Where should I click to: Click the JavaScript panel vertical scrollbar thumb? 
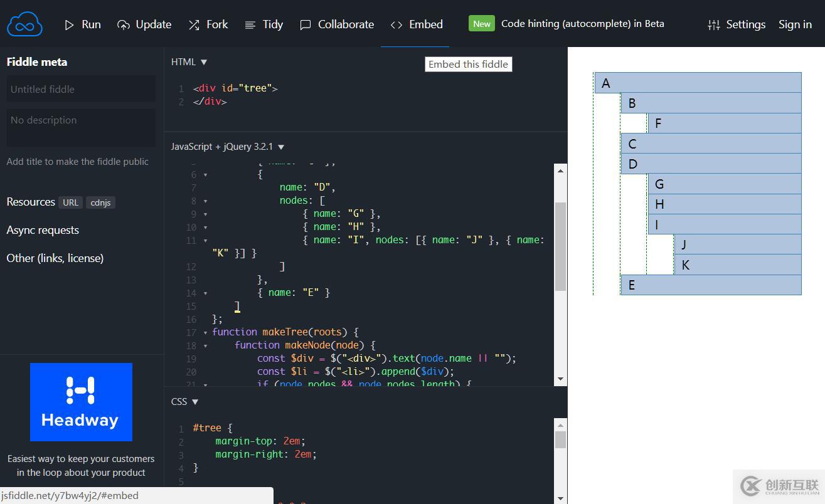(560, 246)
